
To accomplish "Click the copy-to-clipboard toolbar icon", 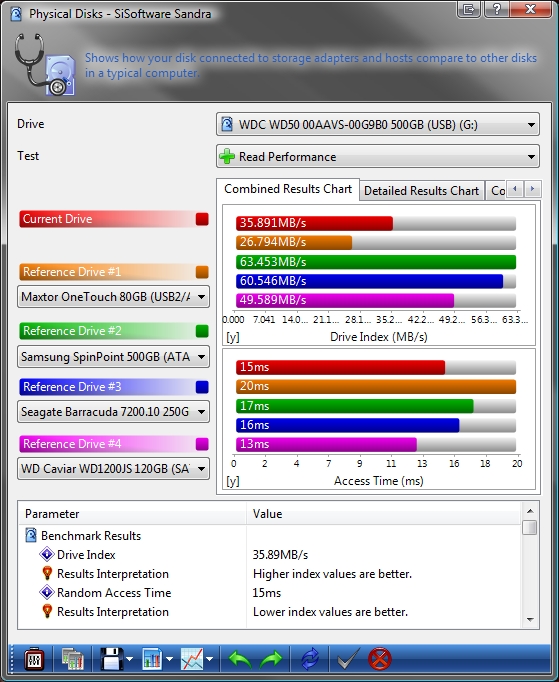I will [72, 660].
